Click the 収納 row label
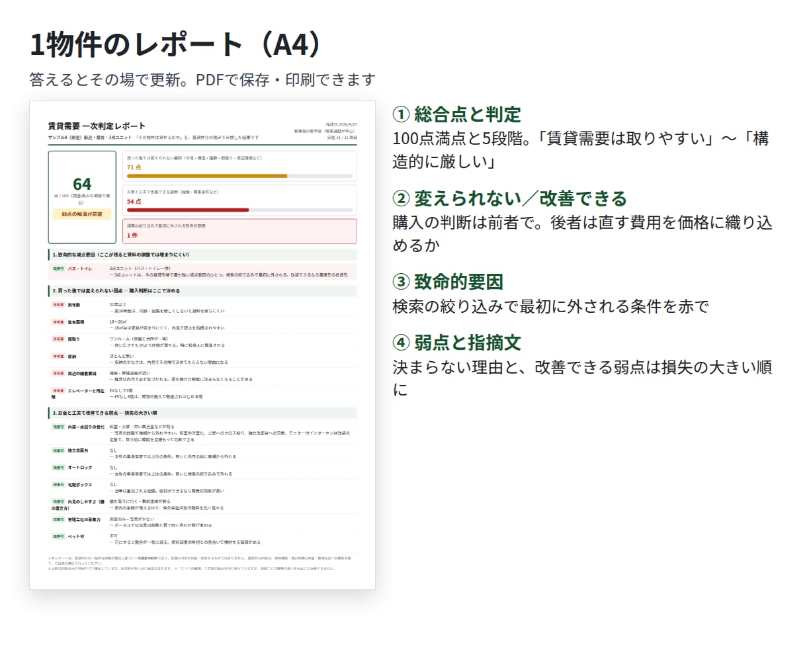Screen dimensions: 807x672 tap(71, 357)
